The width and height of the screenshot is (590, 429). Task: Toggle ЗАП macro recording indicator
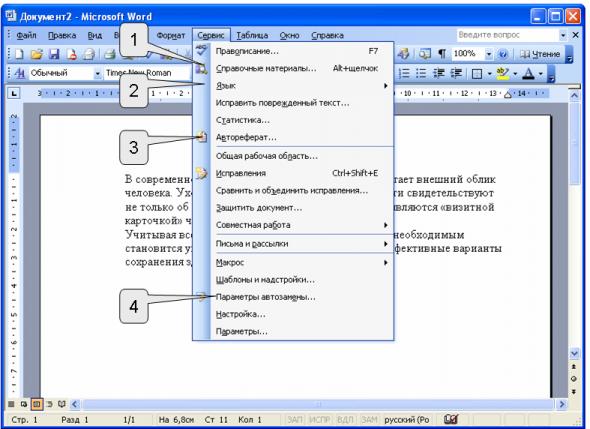click(x=295, y=419)
